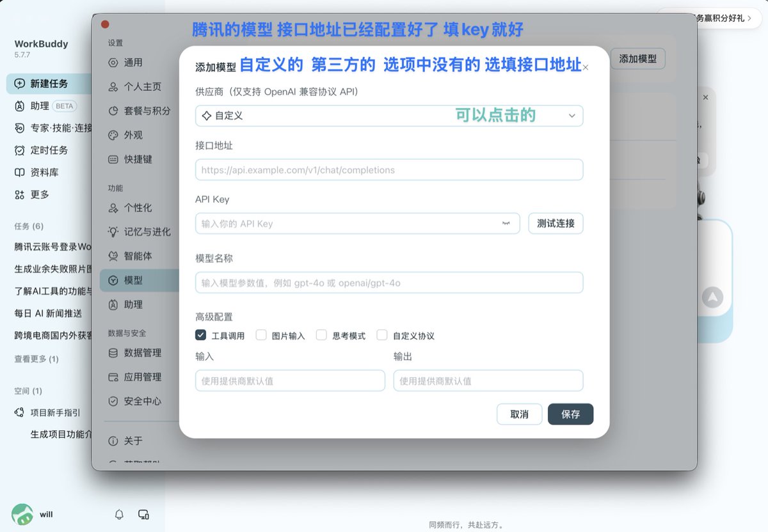Click the 新建任务 plus icon in sidebar
The width and height of the screenshot is (768, 532).
coord(19,84)
